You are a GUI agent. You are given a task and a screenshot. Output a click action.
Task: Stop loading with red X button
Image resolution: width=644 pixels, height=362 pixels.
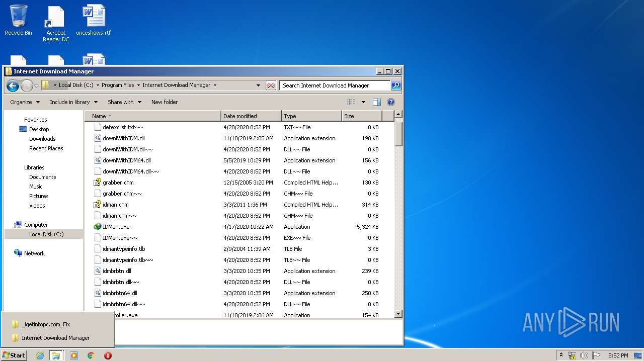coord(271,85)
